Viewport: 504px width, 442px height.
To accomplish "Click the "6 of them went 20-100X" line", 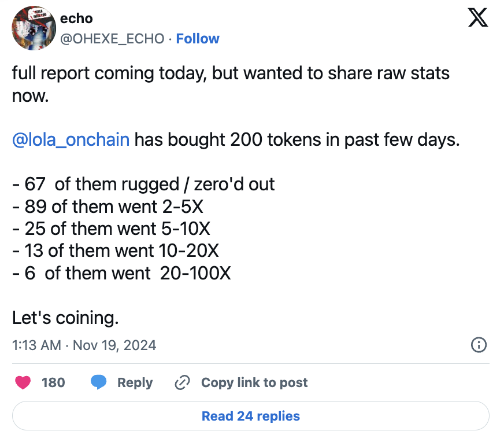I will point(121,273).
